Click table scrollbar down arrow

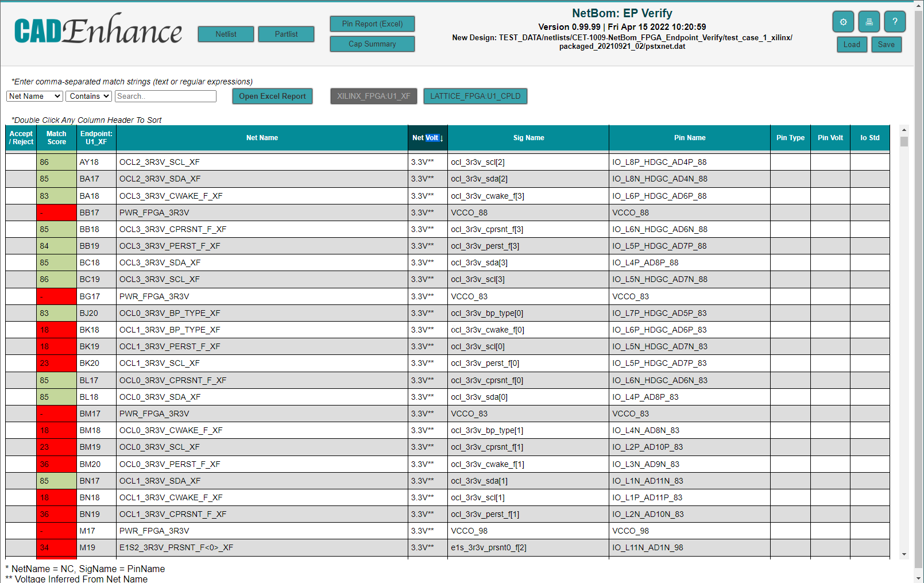tap(904, 554)
